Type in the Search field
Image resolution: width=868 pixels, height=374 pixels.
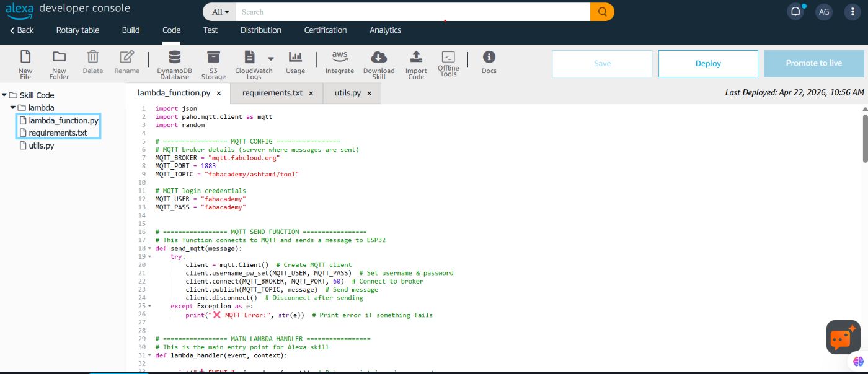click(413, 12)
